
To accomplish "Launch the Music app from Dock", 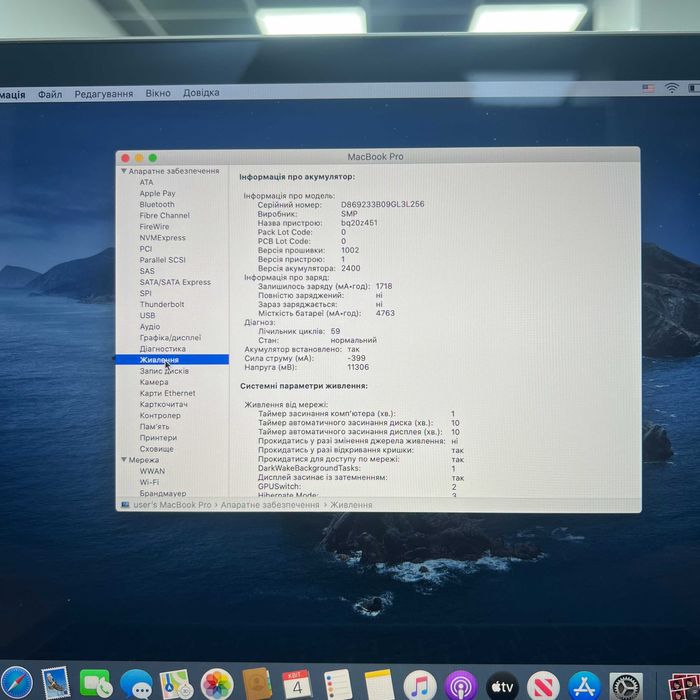I will tap(420, 684).
